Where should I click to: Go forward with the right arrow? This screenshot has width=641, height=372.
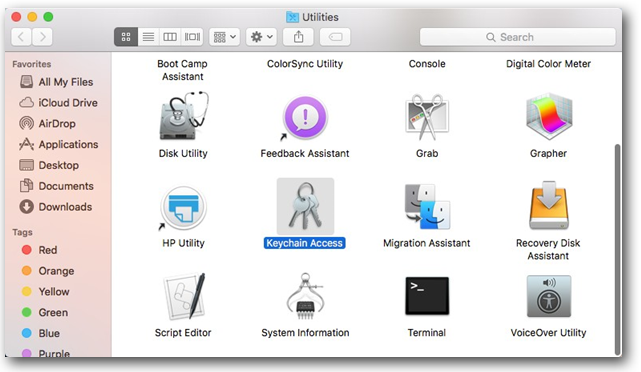(42, 37)
